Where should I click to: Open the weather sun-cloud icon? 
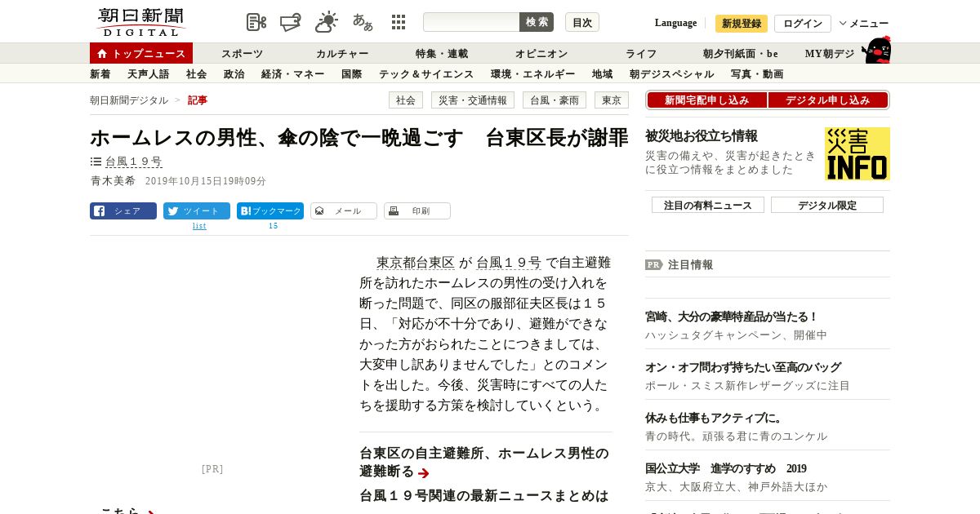327,22
